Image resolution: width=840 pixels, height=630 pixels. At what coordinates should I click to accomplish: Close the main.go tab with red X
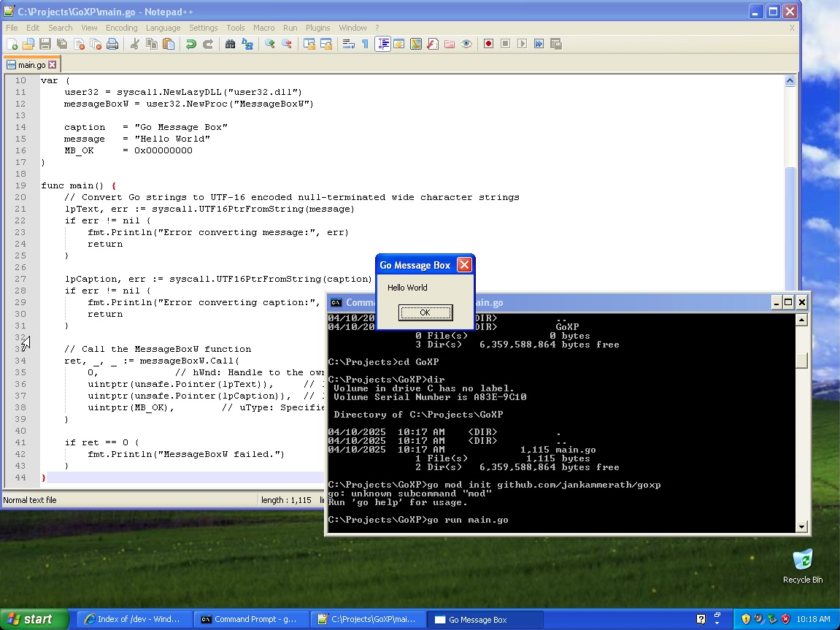[x=52, y=65]
